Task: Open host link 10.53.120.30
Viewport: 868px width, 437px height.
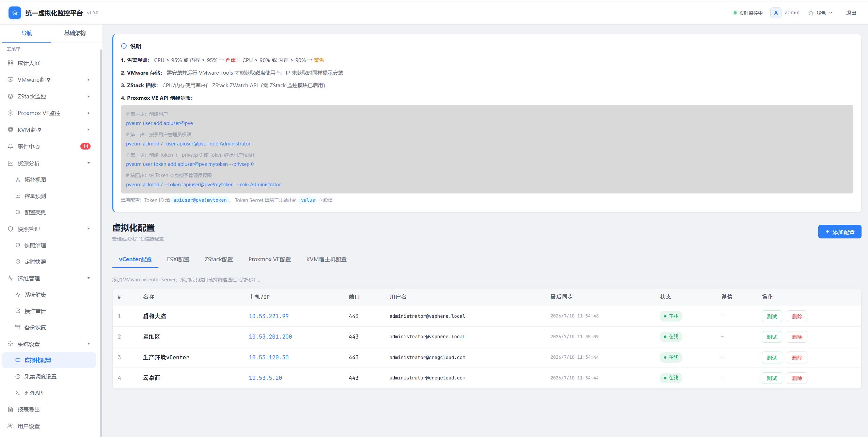Action: 269,357
